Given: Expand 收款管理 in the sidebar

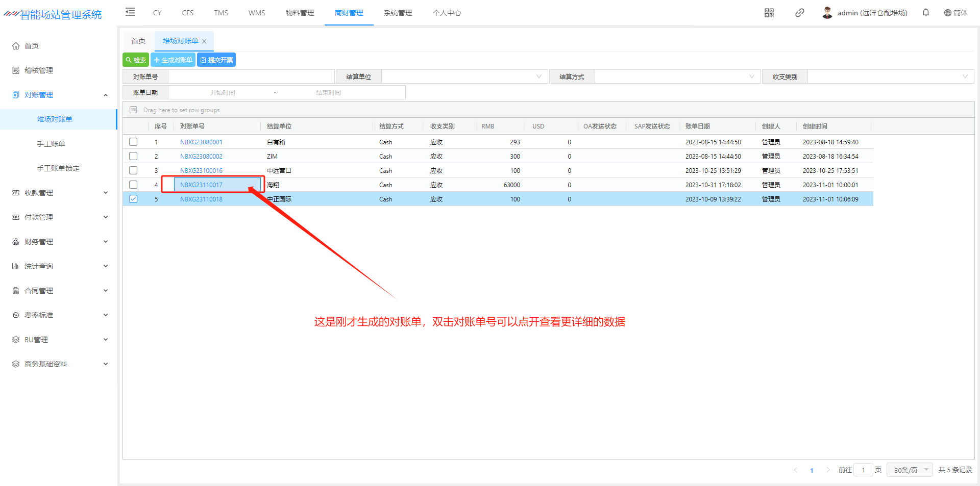Looking at the screenshot, I should tap(59, 193).
